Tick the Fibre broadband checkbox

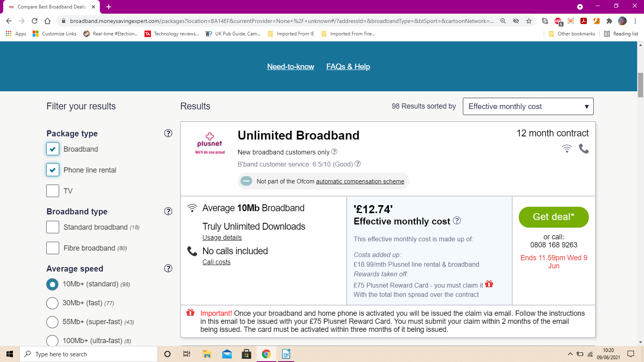[x=53, y=248]
